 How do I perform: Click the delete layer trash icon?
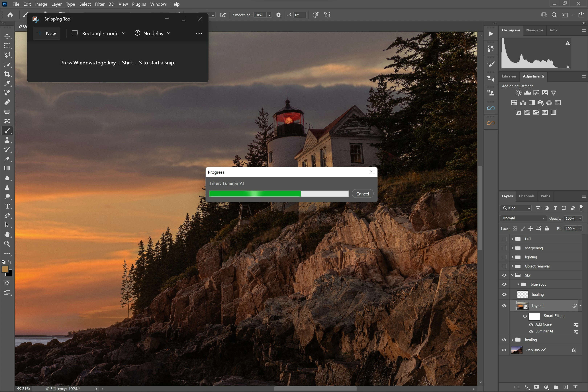575,387
